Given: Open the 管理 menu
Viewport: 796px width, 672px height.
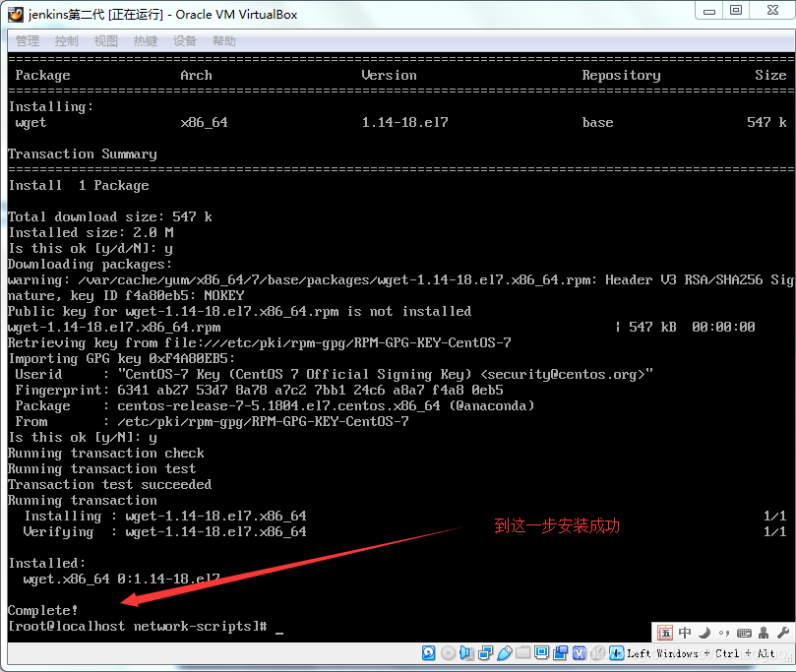Looking at the screenshot, I should pyautogui.click(x=28, y=41).
